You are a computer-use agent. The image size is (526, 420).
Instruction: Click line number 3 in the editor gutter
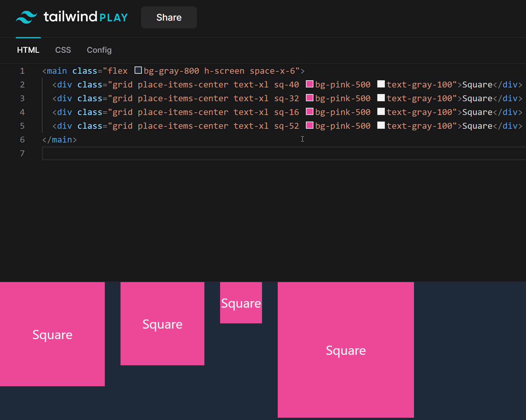click(x=22, y=98)
